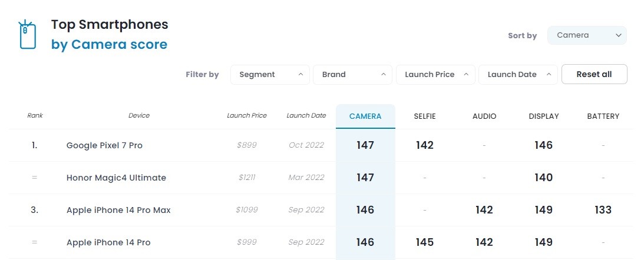Select the BATTERY column tab
Viewport: 644px width, 260px height.
coord(603,116)
